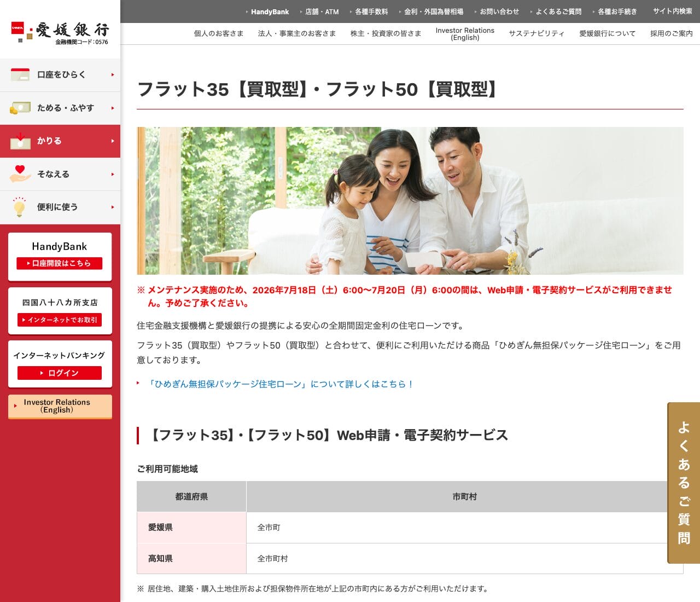Expand the そなえる menu arrow
This screenshot has height=602, width=700.
[113, 174]
